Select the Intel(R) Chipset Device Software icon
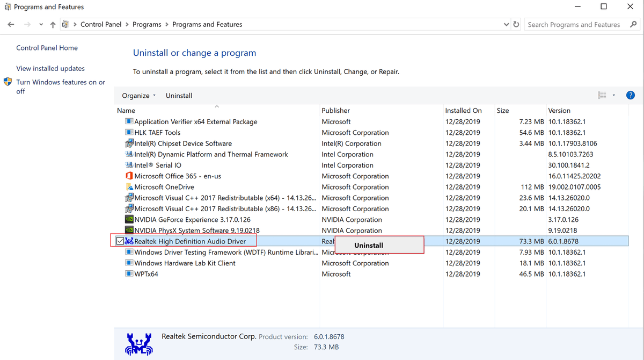 coord(129,143)
